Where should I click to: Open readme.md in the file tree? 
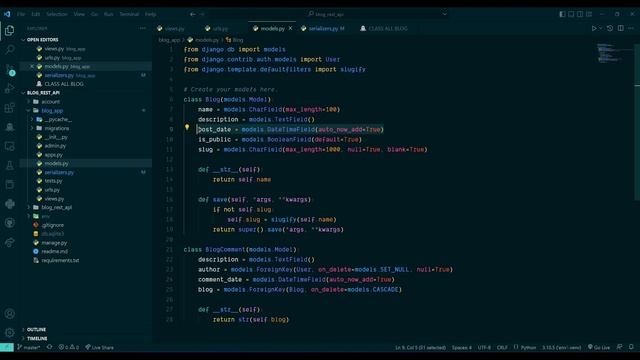(x=55, y=251)
